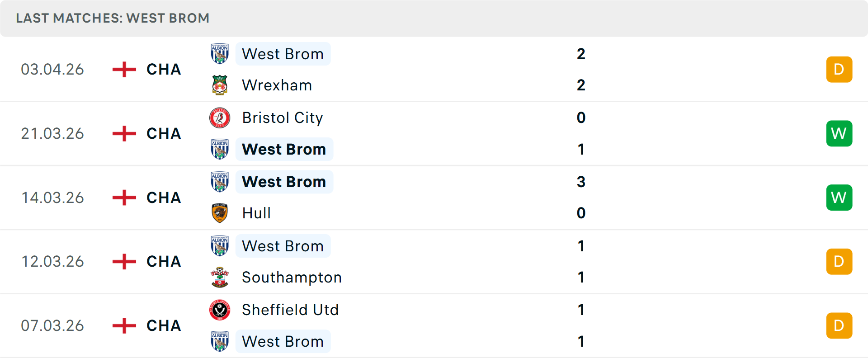Toggle the D badge for the Sheffield Utd game
The width and height of the screenshot is (868, 358).
coord(839,325)
